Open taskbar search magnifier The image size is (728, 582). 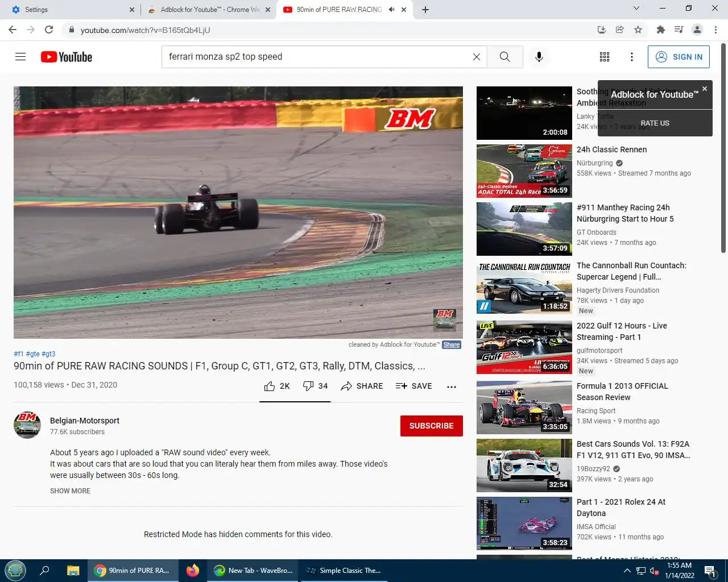pyautogui.click(x=44, y=571)
